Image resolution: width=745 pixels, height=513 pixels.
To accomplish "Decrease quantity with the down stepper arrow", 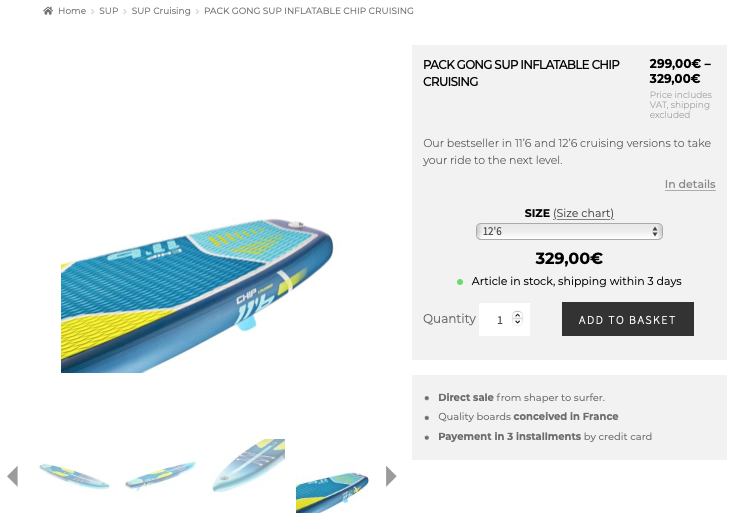I will (517, 322).
